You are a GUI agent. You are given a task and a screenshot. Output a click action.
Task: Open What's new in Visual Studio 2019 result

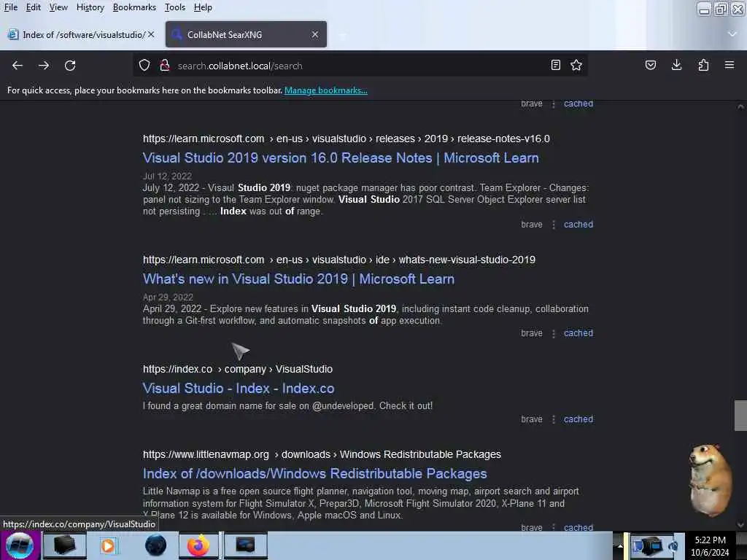click(x=298, y=279)
